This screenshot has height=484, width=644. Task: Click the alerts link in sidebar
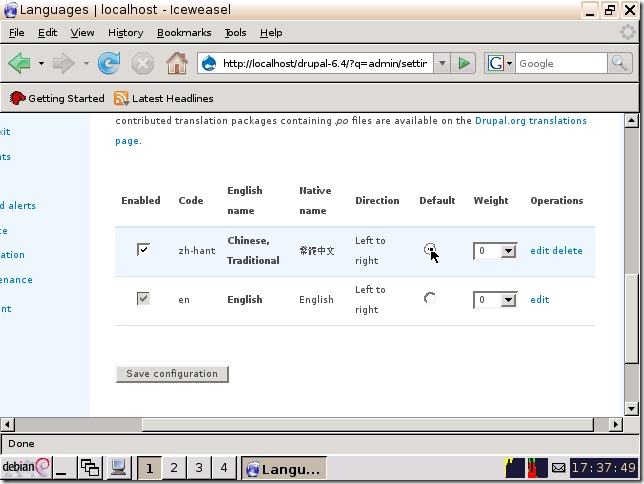point(18,205)
